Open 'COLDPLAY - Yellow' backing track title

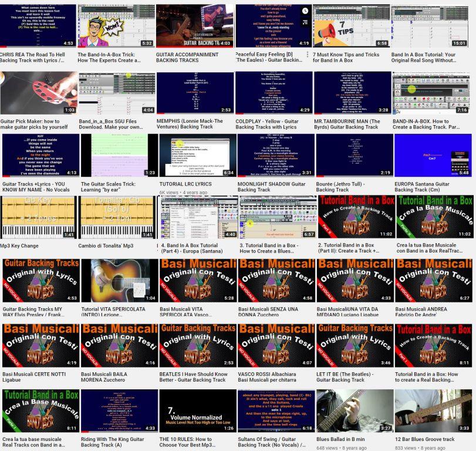click(267, 124)
